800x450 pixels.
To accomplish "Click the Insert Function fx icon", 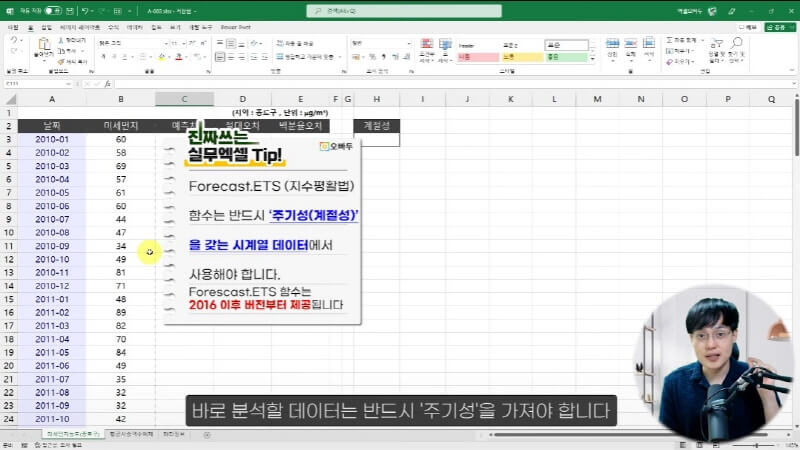I will point(108,84).
